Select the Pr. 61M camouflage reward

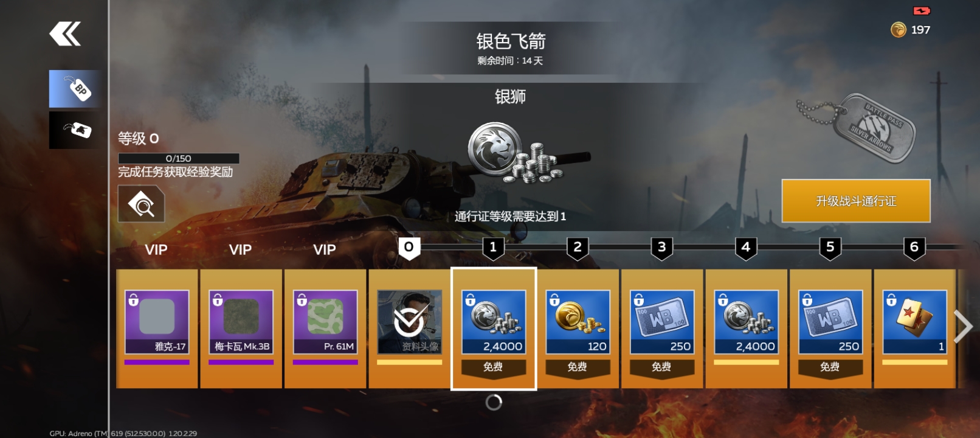[x=325, y=328]
